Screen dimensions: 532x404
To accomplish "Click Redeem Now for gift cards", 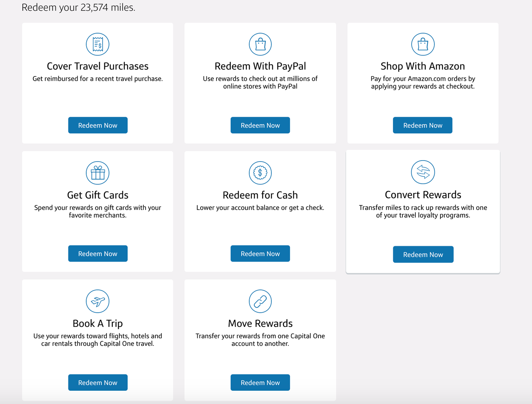I will pos(98,253).
